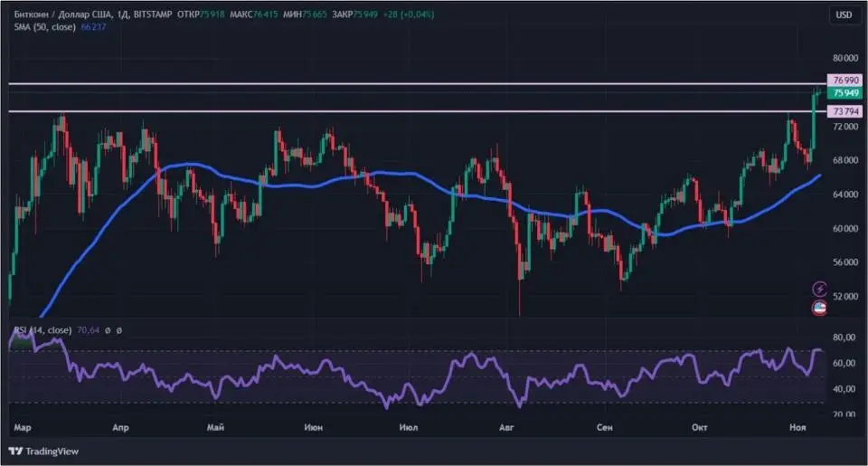The height and width of the screenshot is (466, 868).
Task: Click the 80 000 price scale mark
Action: [844, 52]
